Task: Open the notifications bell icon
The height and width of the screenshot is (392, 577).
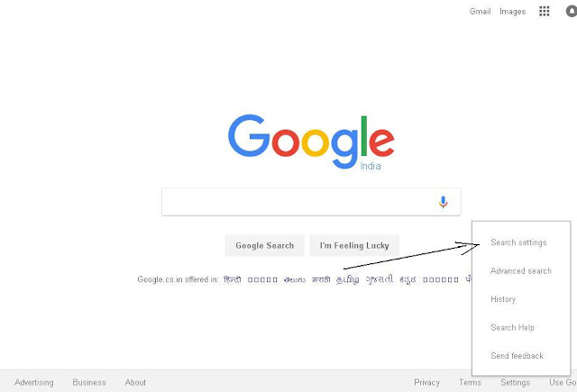Action: coord(571,12)
